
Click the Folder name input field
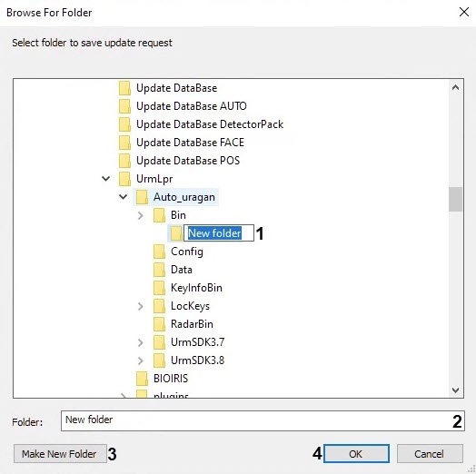coord(263,420)
